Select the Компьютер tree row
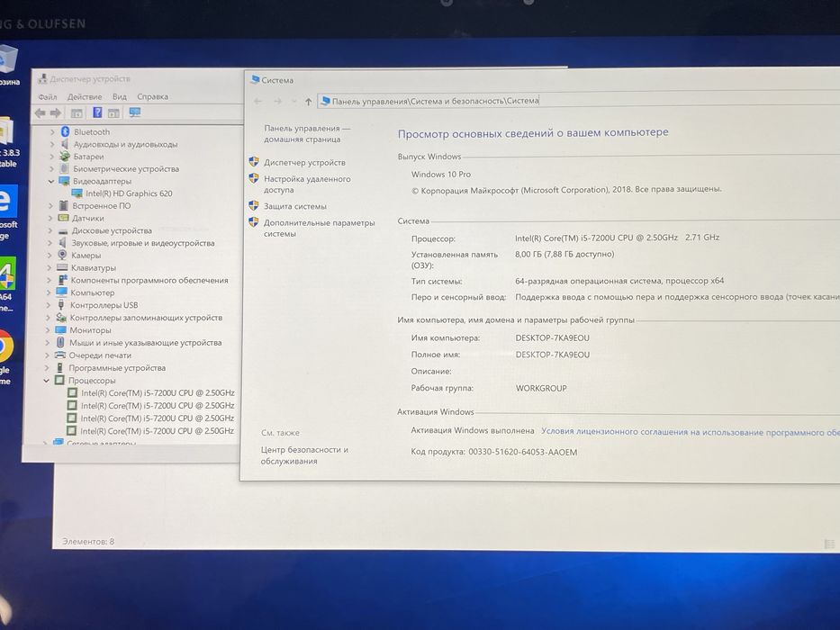This screenshot has width=840, height=630. click(x=92, y=292)
